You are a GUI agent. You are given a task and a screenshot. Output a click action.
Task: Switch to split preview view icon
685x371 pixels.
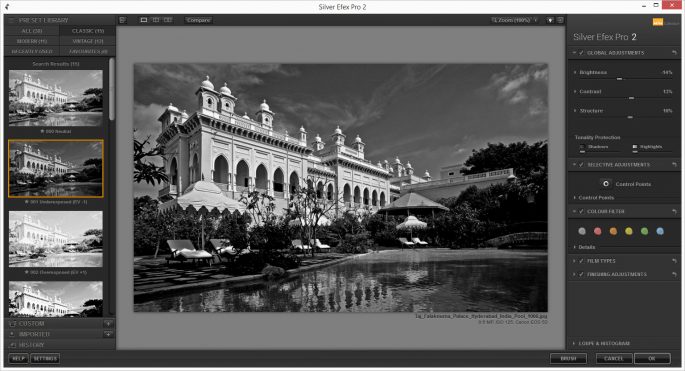156,20
